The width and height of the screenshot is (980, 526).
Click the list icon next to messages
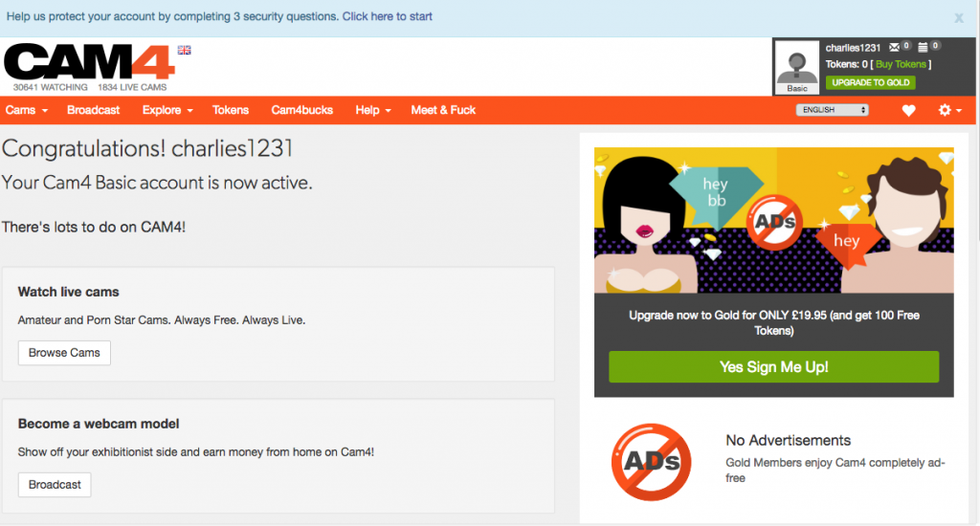point(923,47)
